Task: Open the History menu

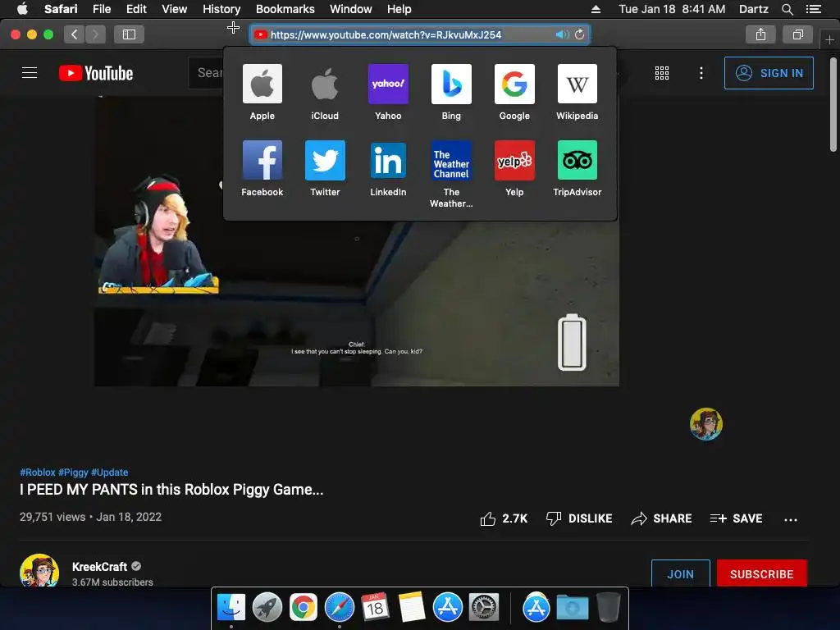Action: (221, 9)
